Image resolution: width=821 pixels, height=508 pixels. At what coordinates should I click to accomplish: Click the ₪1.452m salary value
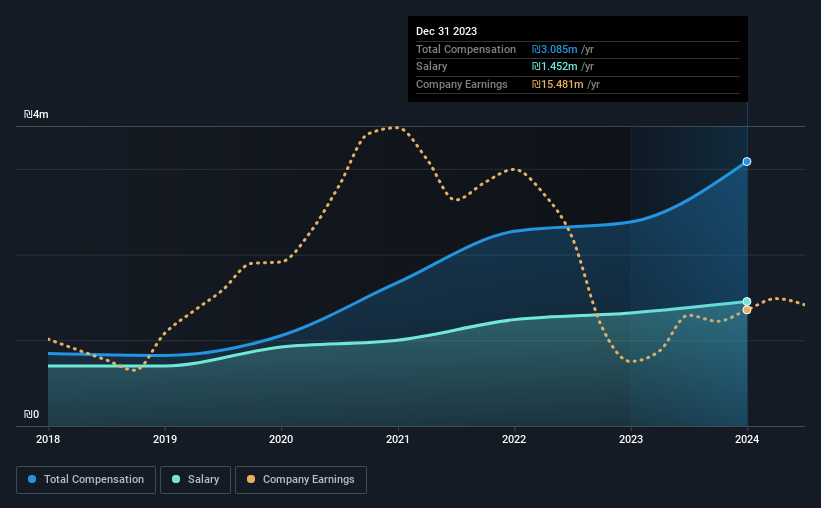point(555,67)
